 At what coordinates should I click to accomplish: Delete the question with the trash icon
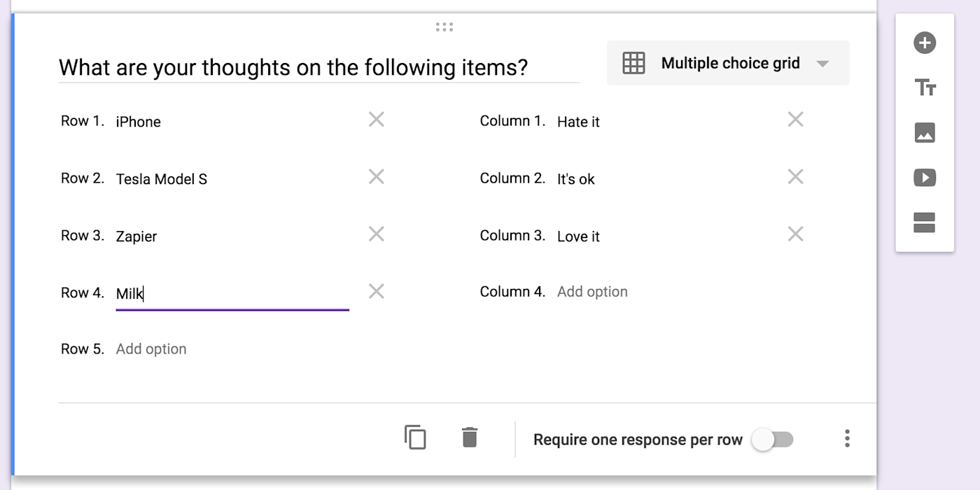click(470, 437)
